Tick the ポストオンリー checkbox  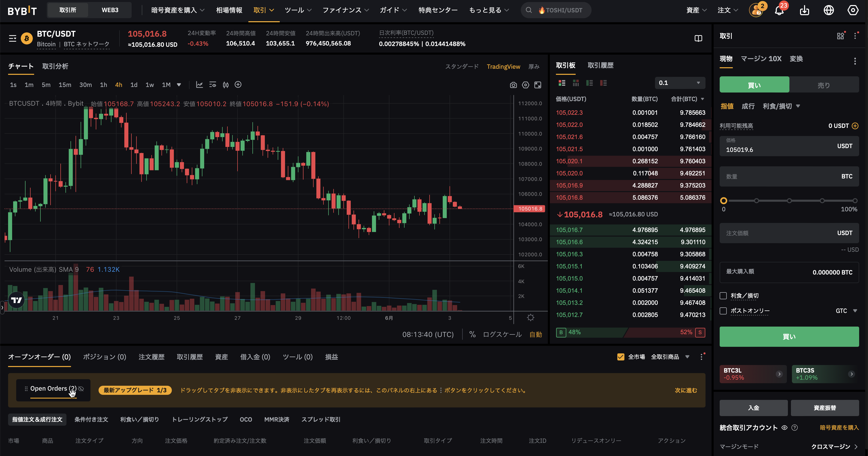[723, 311]
